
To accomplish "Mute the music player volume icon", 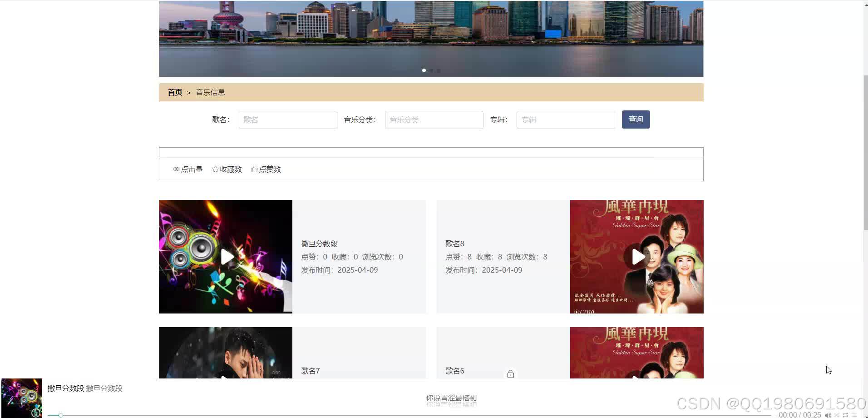I will coord(828,415).
